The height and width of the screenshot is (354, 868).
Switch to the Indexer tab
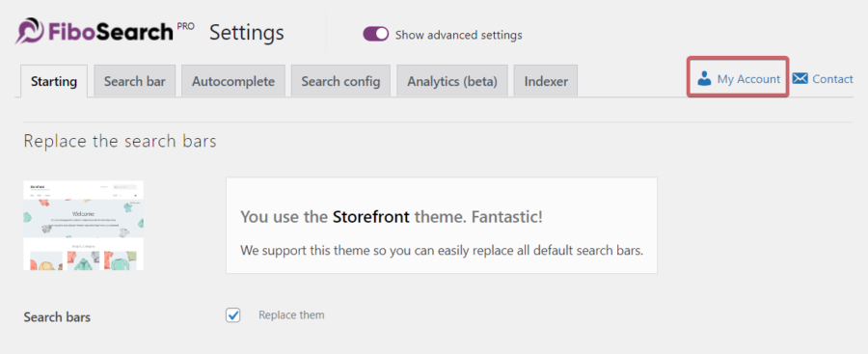[x=546, y=81]
